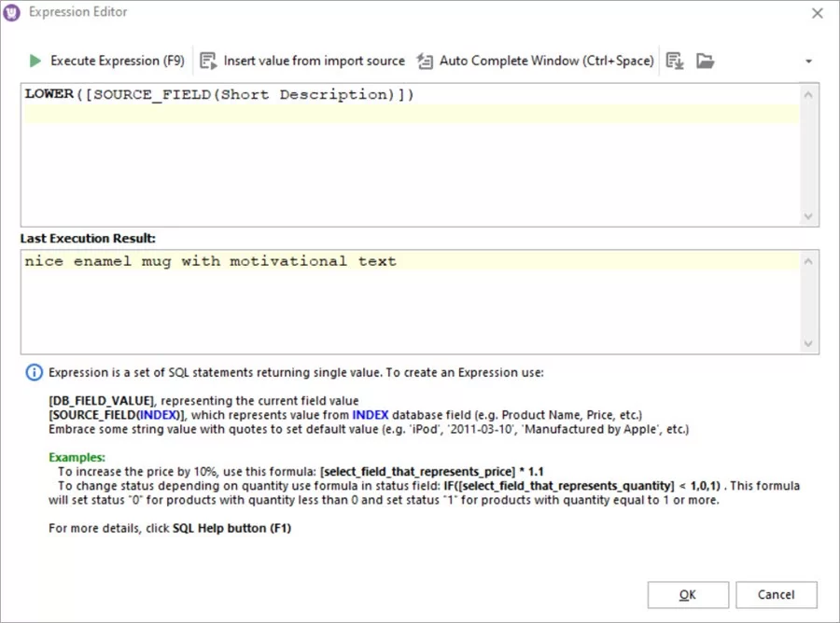Confirm the expression by clicking OK
The image size is (840, 623).
tap(688, 595)
